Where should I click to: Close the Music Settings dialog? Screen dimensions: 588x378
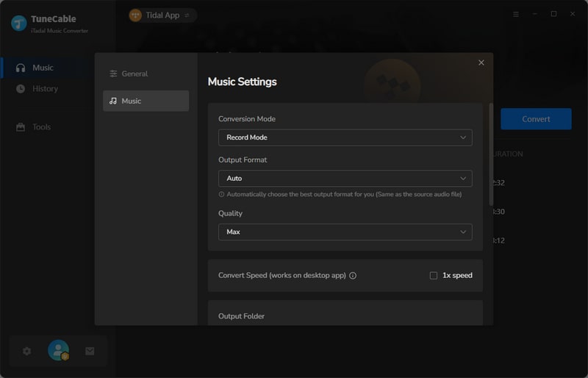(x=481, y=63)
